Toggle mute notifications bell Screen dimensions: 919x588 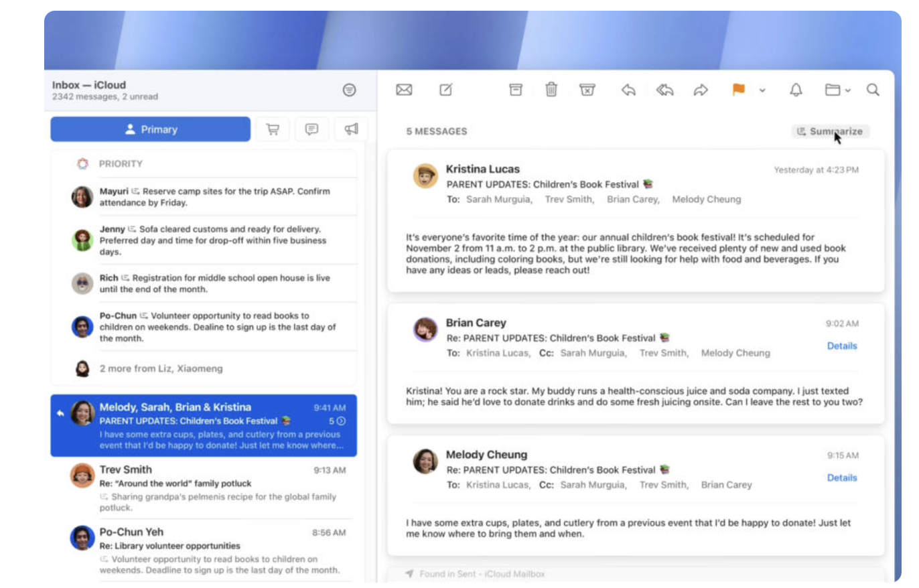point(796,90)
